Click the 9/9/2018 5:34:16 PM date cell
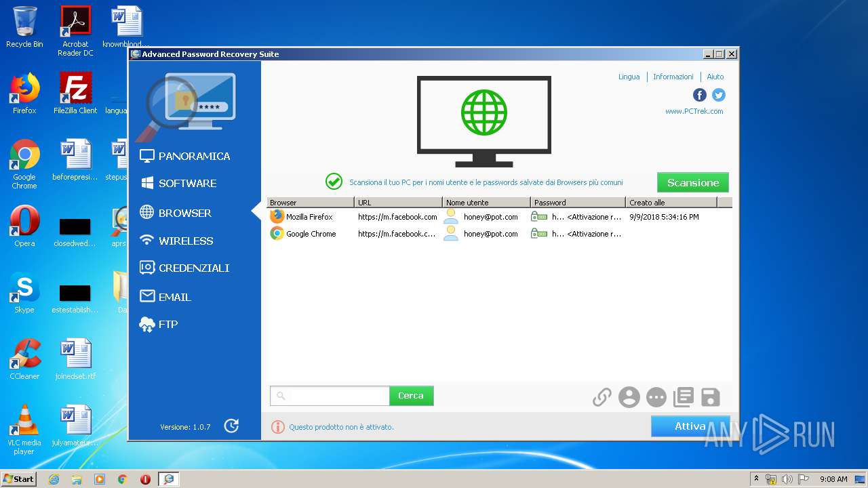 tap(664, 217)
